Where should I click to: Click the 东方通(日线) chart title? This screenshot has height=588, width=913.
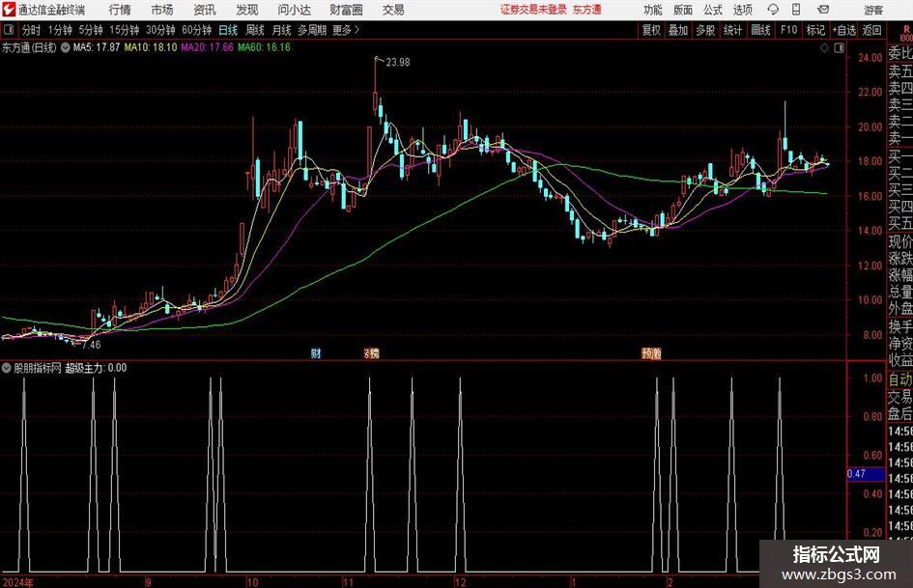29,47
